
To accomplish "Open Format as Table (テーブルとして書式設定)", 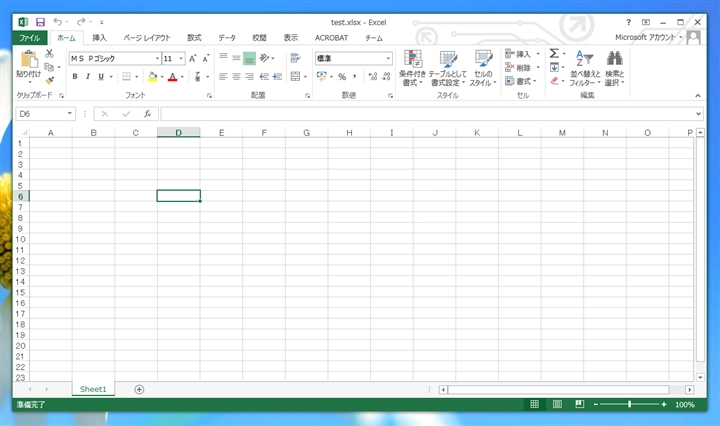I will (448, 68).
